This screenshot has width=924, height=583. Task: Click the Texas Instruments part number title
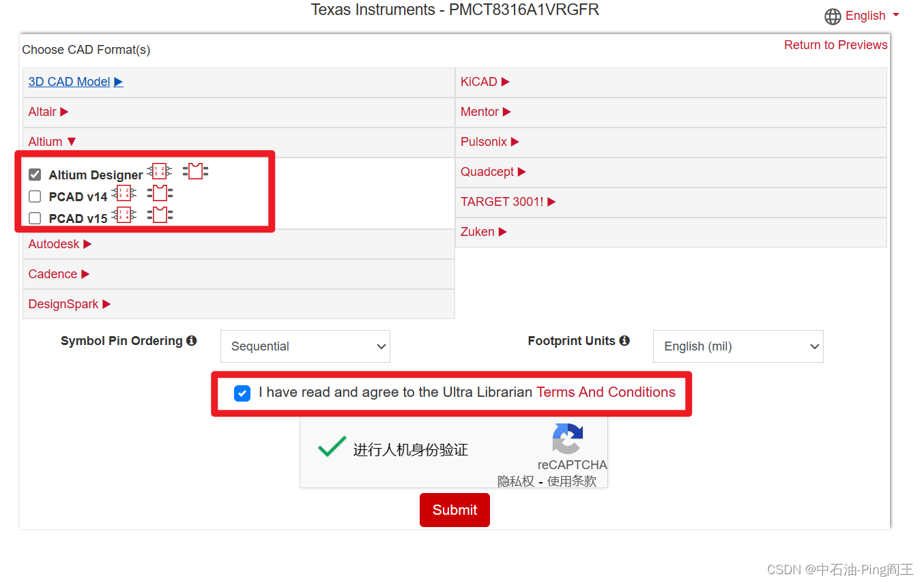(455, 10)
